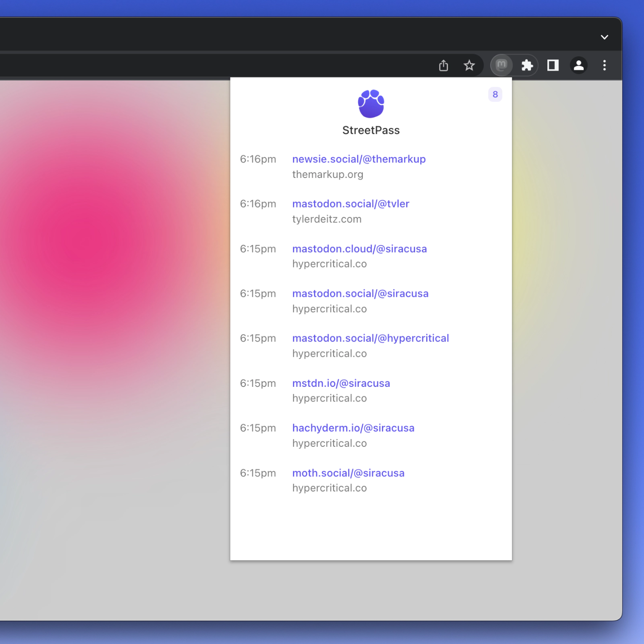Click the StreetPass title text
This screenshot has height=644, width=644.
point(371,130)
